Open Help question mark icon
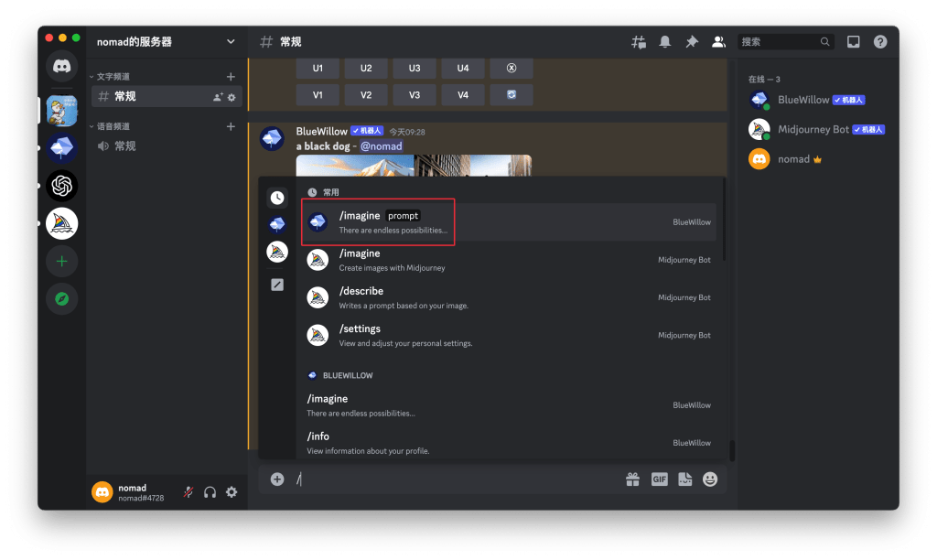The height and width of the screenshot is (560, 937). point(880,42)
